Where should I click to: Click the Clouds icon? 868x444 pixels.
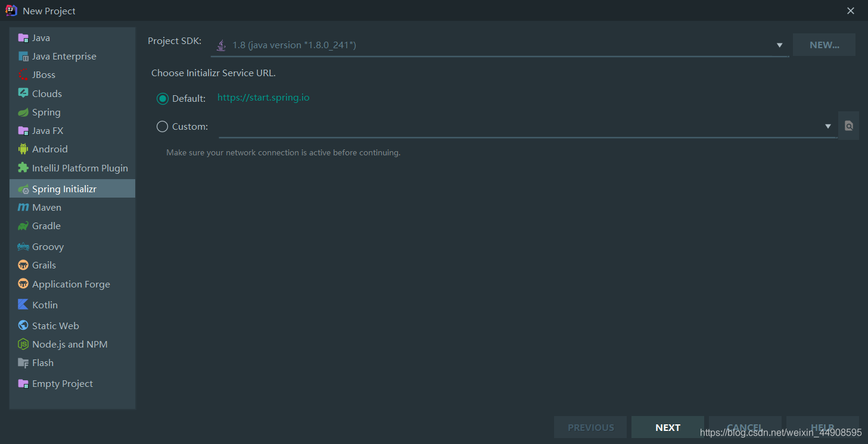pyautogui.click(x=23, y=93)
